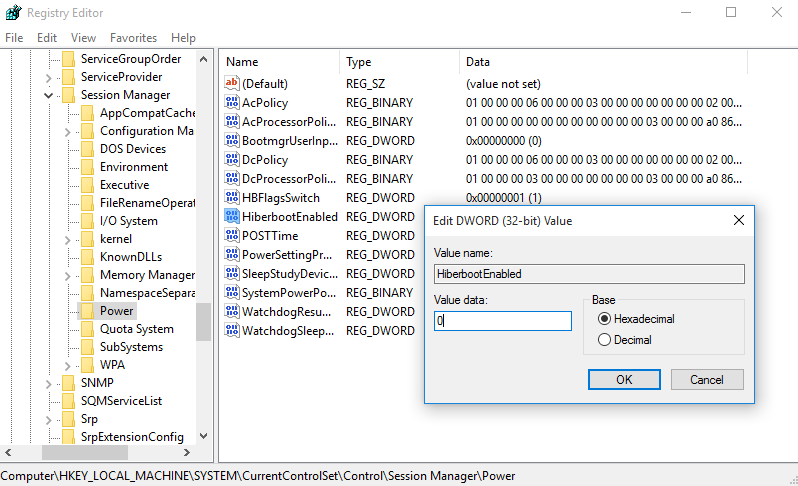Screen dimensions: 798x486
Task: Click the WatchdogSleep... value icon
Action: click(x=232, y=330)
